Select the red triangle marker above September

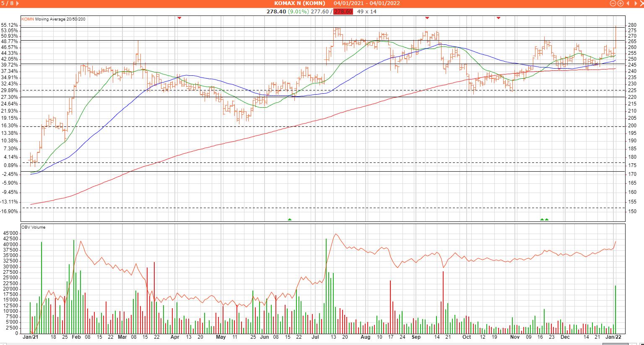(x=427, y=18)
